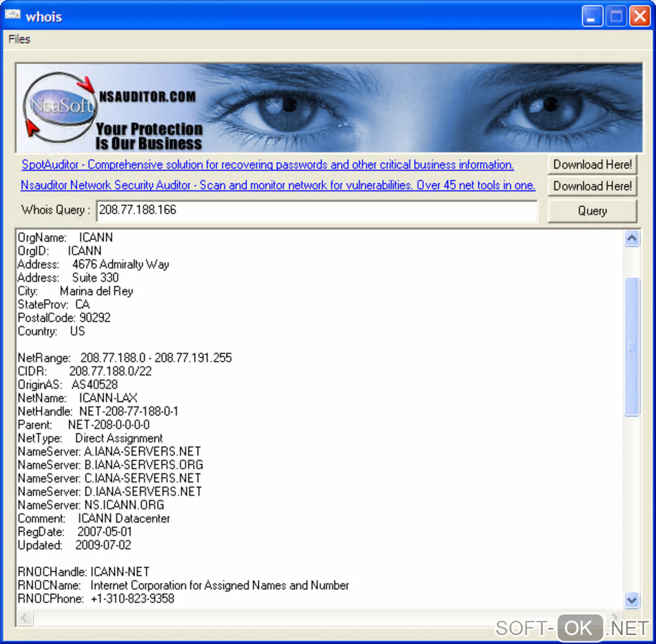Click the scroll down arrow of results
Image resolution: width=656 pixels, height=644 pixels.
click(x=632, y=600)
